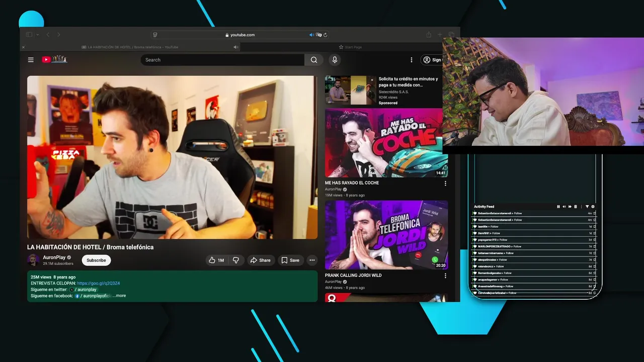Open the goo.gl/q2Q3Z4 description link
The height and width of the screenshot is (362, 644).
point(98,284)
